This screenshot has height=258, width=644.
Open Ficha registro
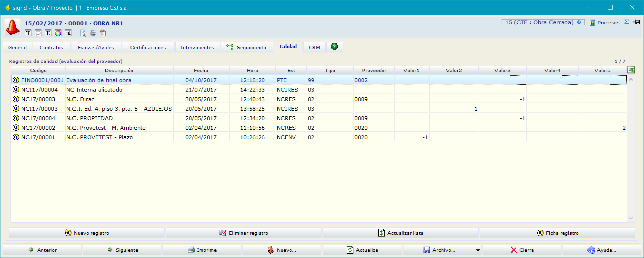[x=558, y=233]
